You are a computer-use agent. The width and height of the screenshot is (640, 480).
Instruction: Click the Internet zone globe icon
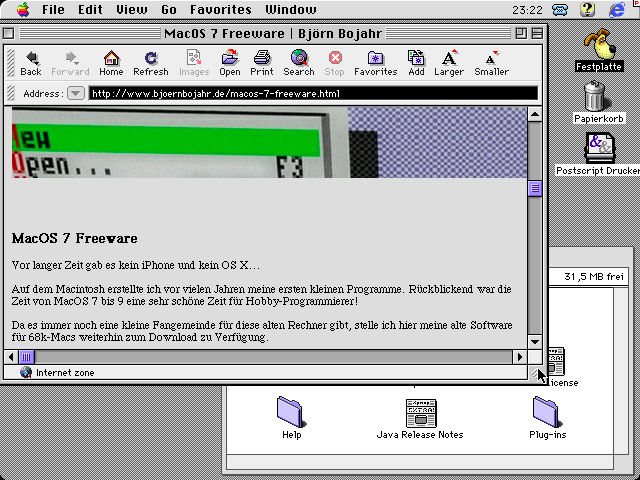[x=26, y=372]
